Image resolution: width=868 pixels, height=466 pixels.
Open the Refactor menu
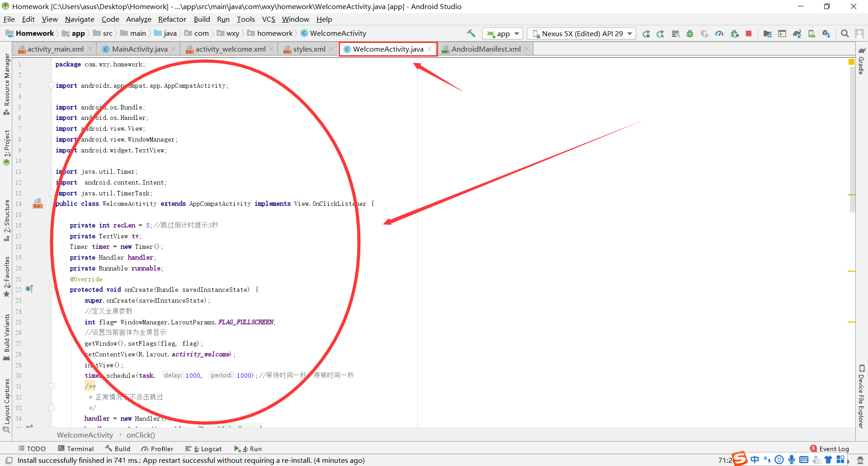pyautogui.click(x=172, y=19)
